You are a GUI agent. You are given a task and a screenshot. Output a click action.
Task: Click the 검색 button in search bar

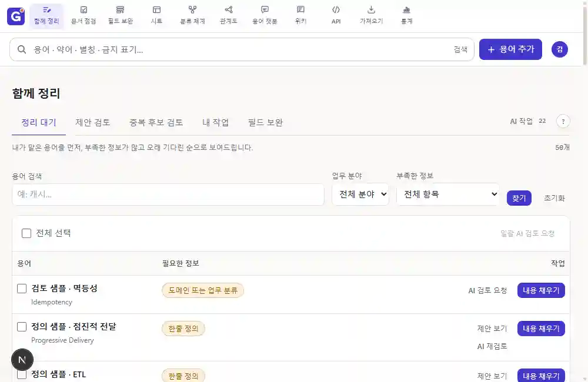(x=460, y=49)
